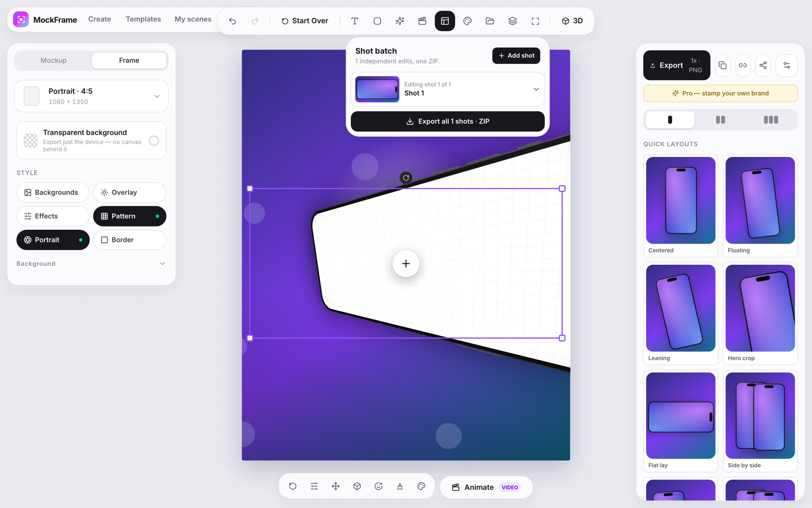The height and width of the screenshot is (508, 812).
Task: Choose the Leaning quick layout
Action: [x=681, y=313]
